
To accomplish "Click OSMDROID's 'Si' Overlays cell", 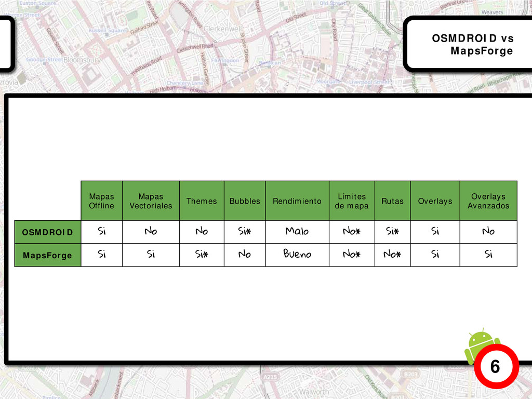I will point(435,232).
